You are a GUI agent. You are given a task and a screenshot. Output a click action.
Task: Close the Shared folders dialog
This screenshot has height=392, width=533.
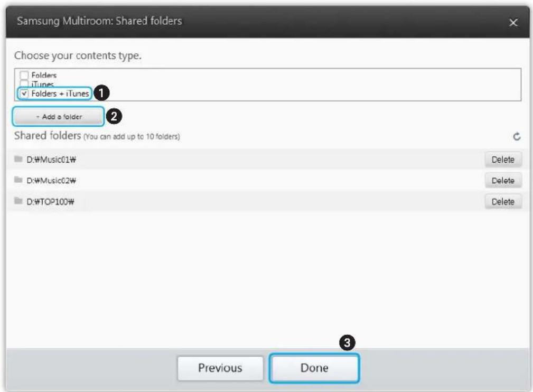513,22
